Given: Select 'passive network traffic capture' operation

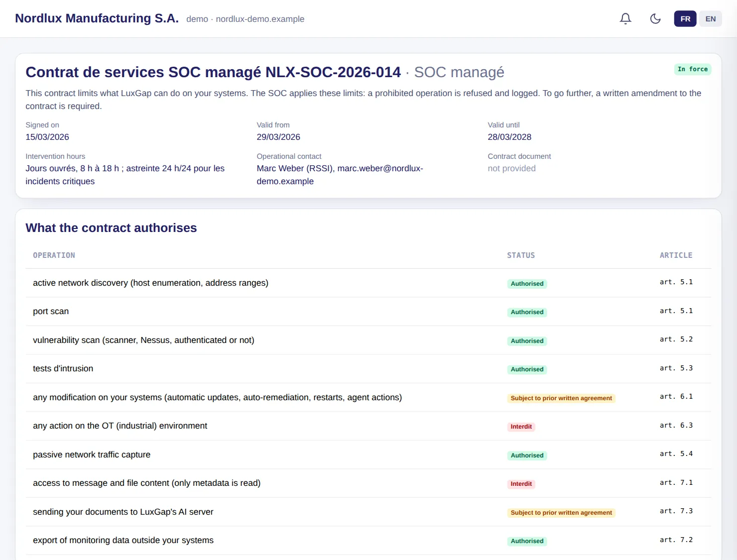Looking at the screenshot, I should [92, 454].
